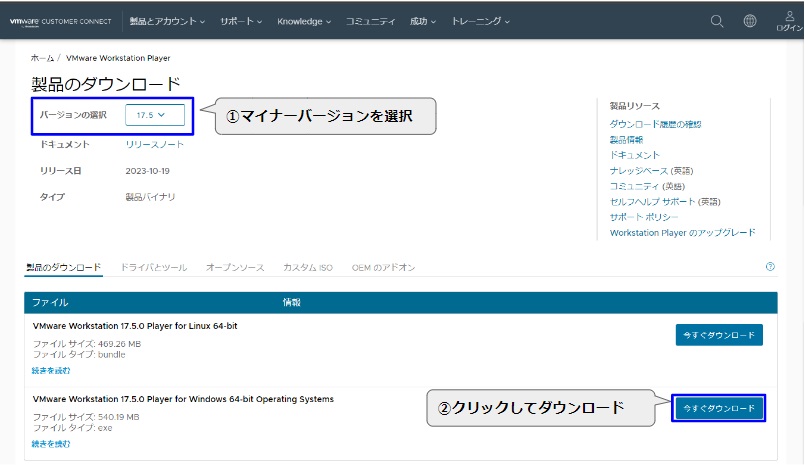Open the サポート ポリシー link

pyautogui.click(x=644, y=217)
